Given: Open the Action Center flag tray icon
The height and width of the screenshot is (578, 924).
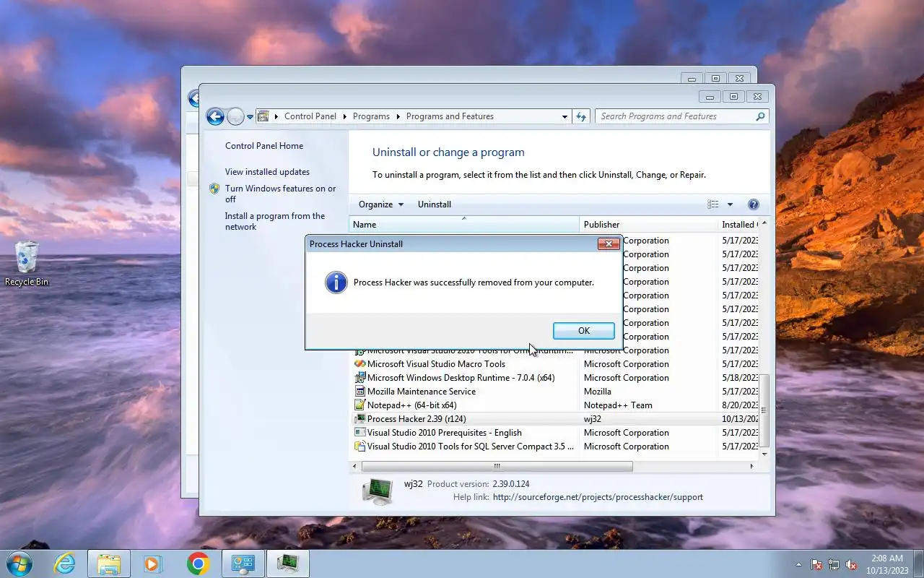Looking at the screenshot, I should 816,564.
